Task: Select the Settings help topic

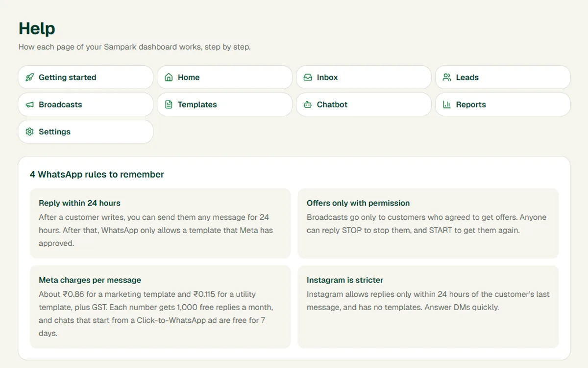Action: pyautogui.click(x=86, y=131)
